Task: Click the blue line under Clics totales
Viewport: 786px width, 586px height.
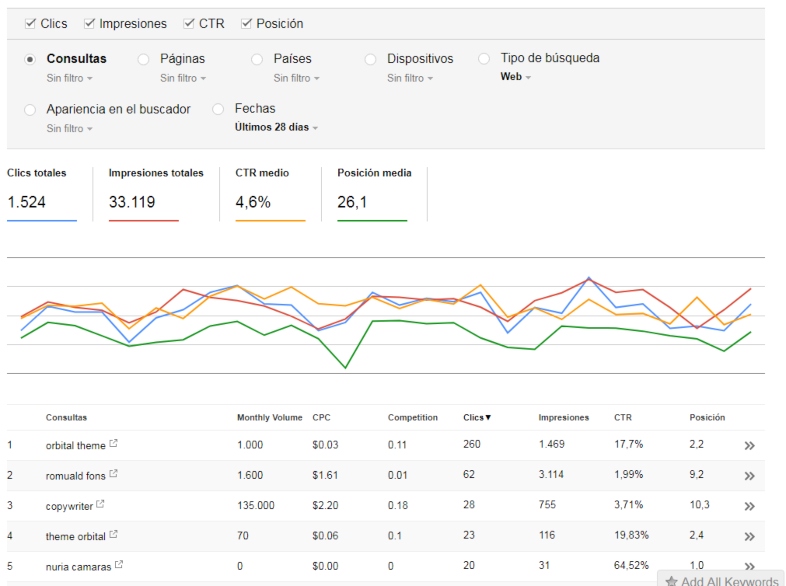Action: pyautogui.click(x=42, y=221)
